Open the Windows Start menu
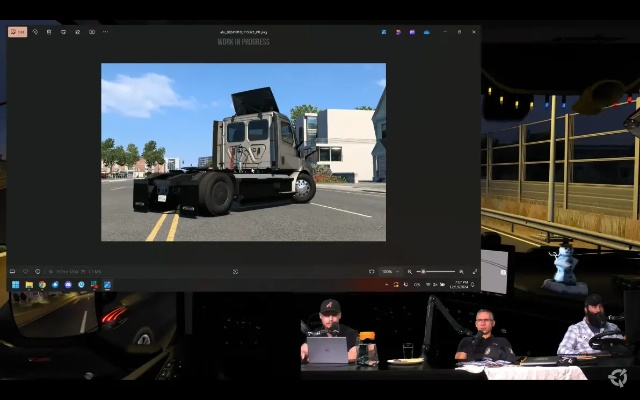This screenshot has height=400, width=640. tap(15, 285)
